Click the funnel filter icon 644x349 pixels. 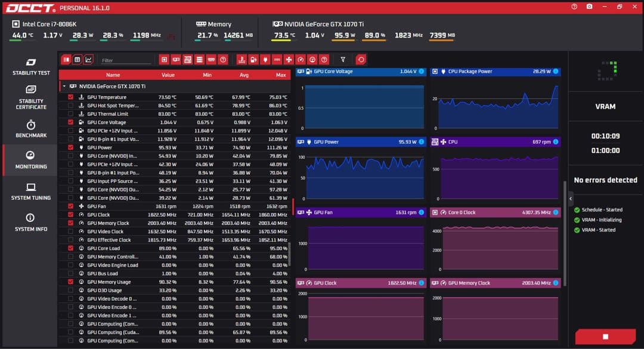343,60
